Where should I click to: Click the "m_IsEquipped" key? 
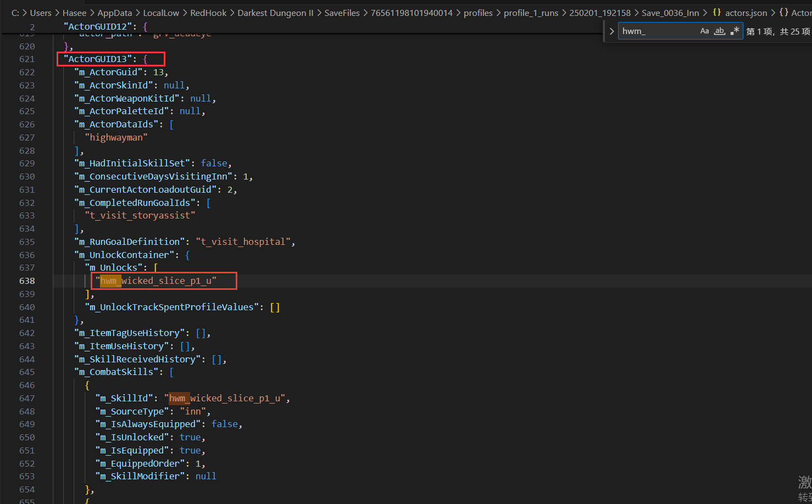pos(132,451)
